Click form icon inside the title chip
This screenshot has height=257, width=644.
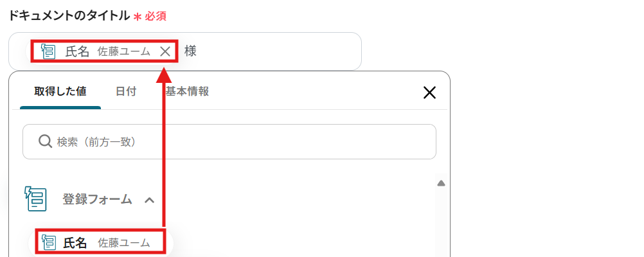48,51
